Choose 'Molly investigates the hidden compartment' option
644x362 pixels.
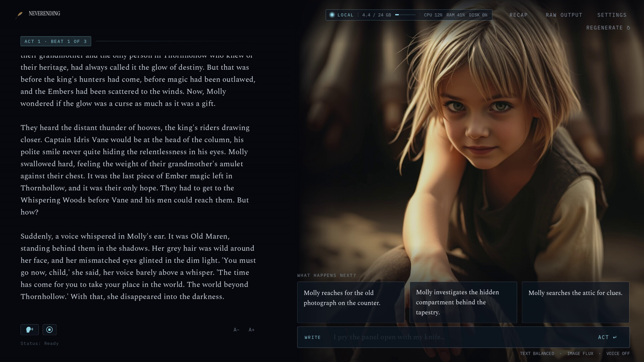click(x=463, y=302)
